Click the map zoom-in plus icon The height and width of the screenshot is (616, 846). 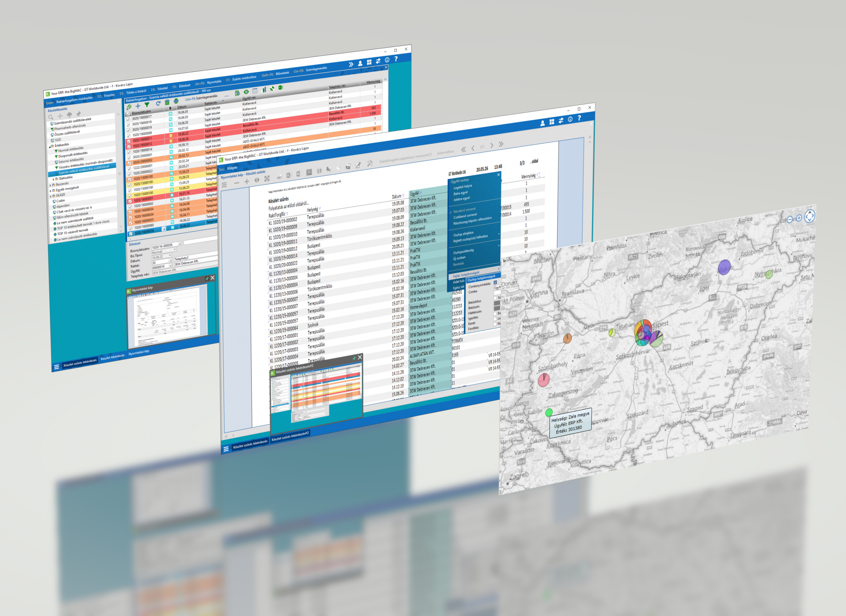799,218
